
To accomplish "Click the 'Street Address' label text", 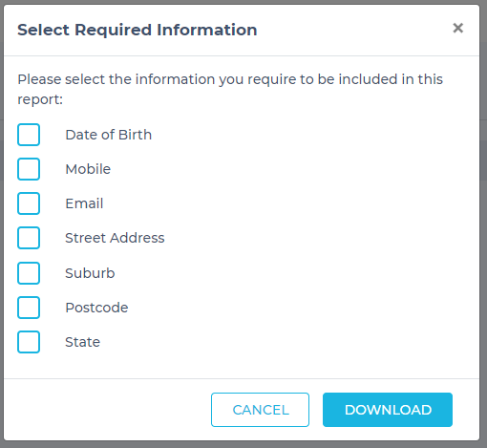I will click(x=115, y=238).
